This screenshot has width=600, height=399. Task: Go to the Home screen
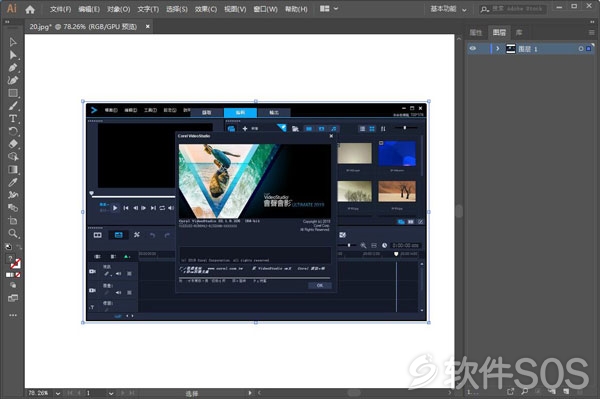tap(30, 9)
